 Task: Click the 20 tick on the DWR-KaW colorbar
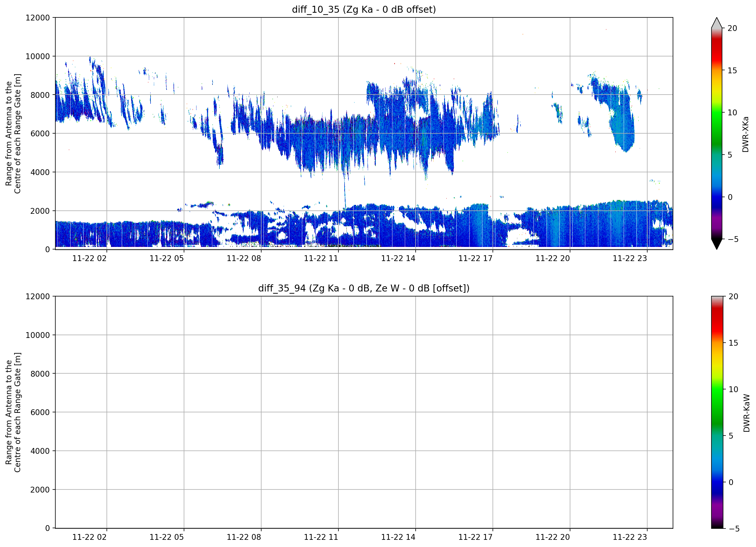click(x=733, y=296)
